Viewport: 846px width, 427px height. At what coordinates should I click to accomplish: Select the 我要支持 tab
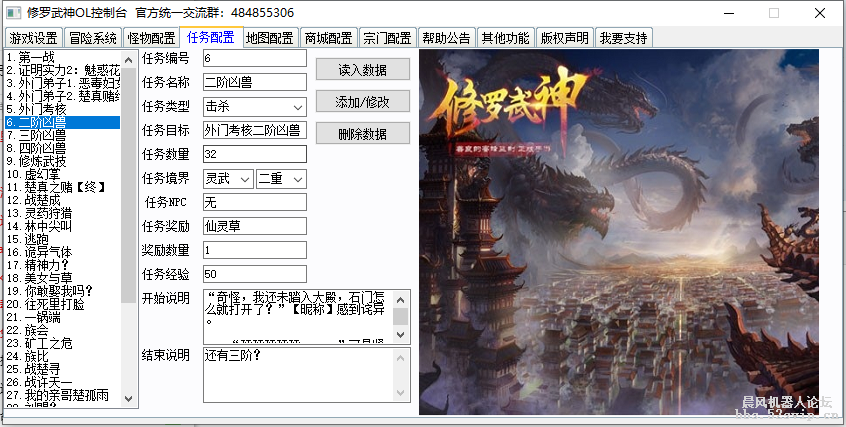point(624,38)
